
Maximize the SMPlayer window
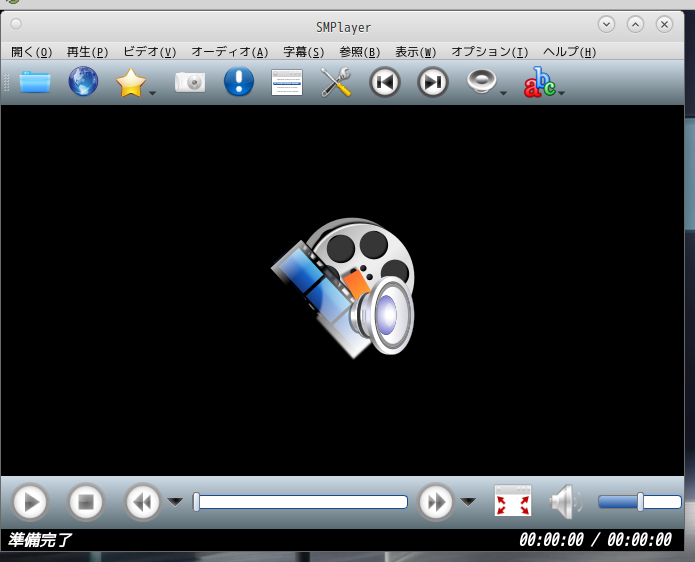635,24
